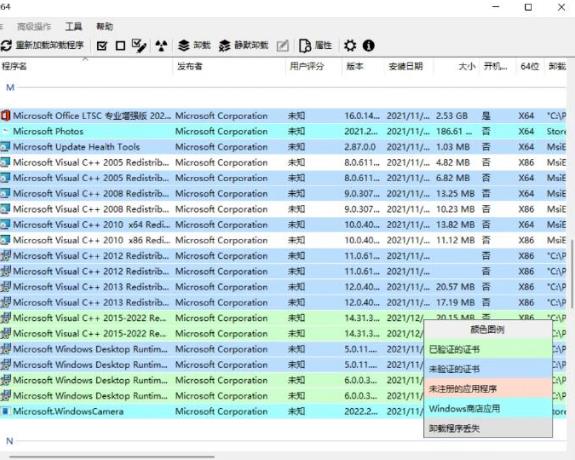Image resolution: width=575 pixels, height=460 pixels.
Task: Click the info circle icon in toolbar
Action: click(369, 46)
